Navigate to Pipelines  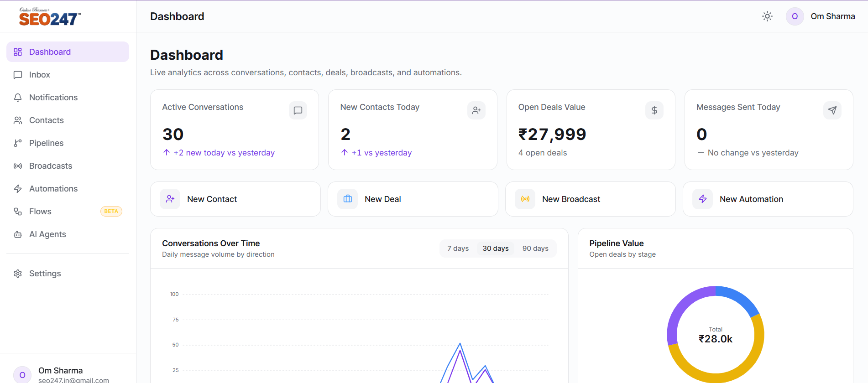[x=68, y=143]
